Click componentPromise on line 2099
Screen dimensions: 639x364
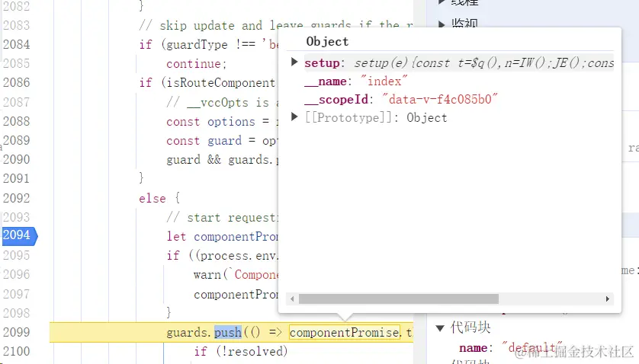point(345,333)
